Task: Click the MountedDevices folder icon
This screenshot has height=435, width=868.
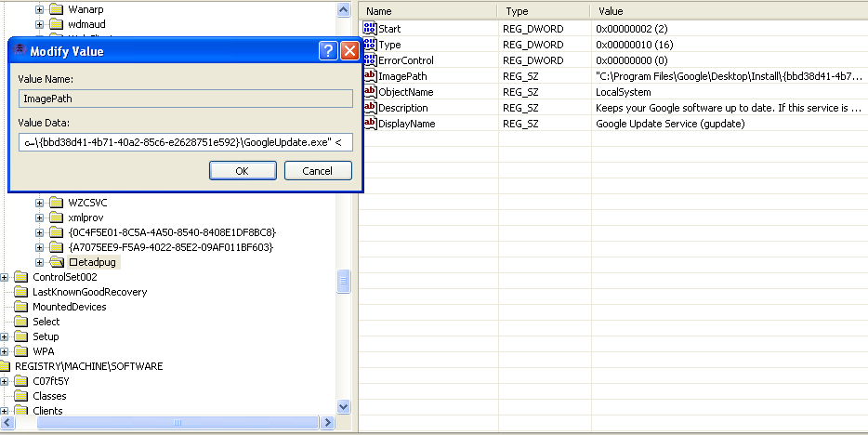Action: tap(22, 307)
